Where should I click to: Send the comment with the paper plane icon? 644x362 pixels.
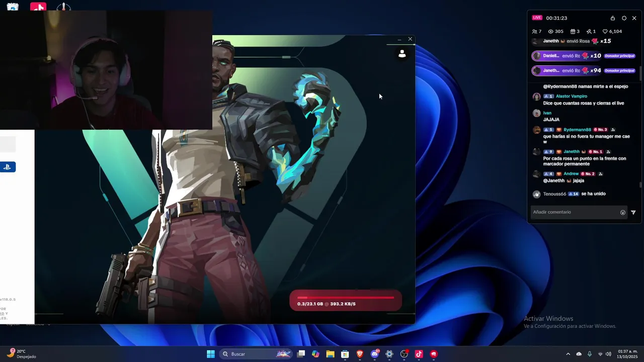(633, 213)
